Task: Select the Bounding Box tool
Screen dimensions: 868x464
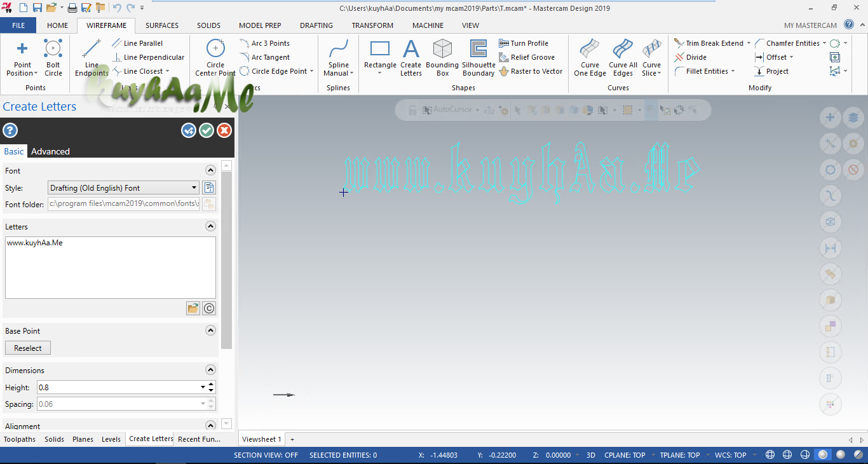Action: [442, 58]
